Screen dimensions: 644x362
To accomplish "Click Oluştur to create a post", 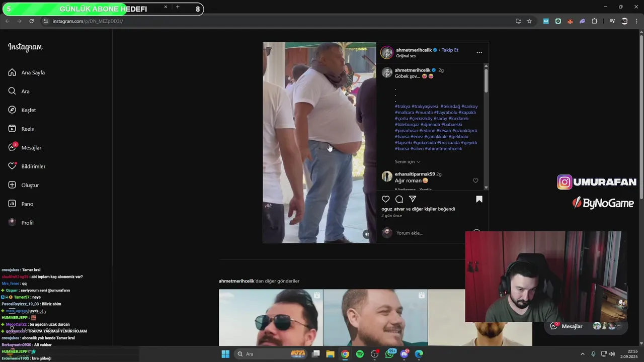I will pyautogui.click(x=23, y=185).
